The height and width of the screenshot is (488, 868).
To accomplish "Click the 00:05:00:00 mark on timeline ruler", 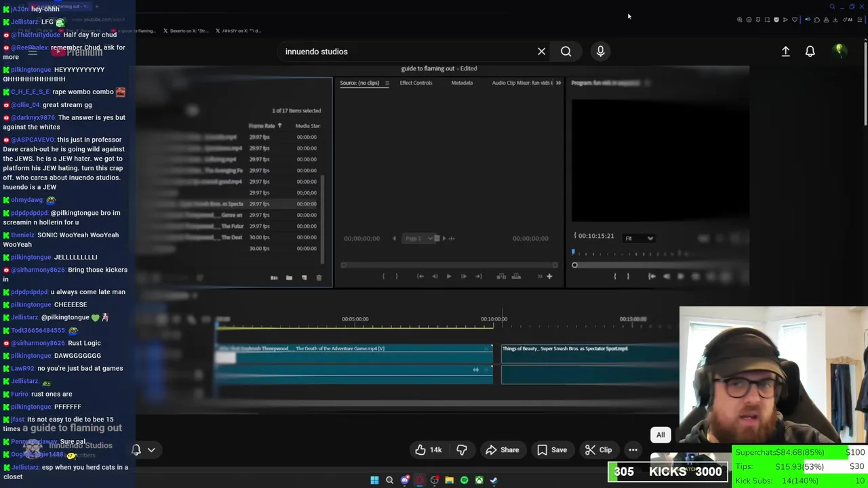I will (x=355, y=319).
